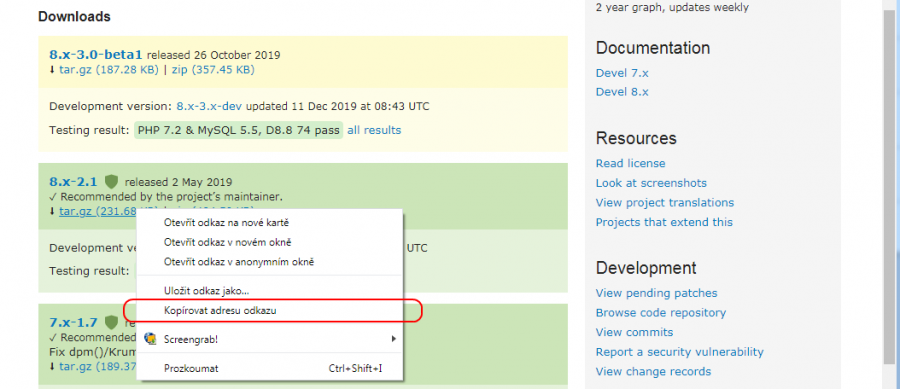900x389 pixels.
Task: Expand the Screengrab! submenu arrow
Action: pos(394,339)
